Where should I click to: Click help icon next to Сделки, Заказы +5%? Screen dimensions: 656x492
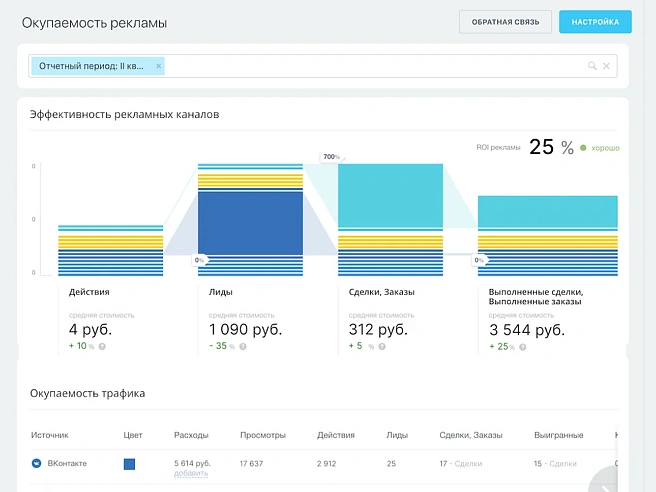pyautogui.click(x=382, y=346)
